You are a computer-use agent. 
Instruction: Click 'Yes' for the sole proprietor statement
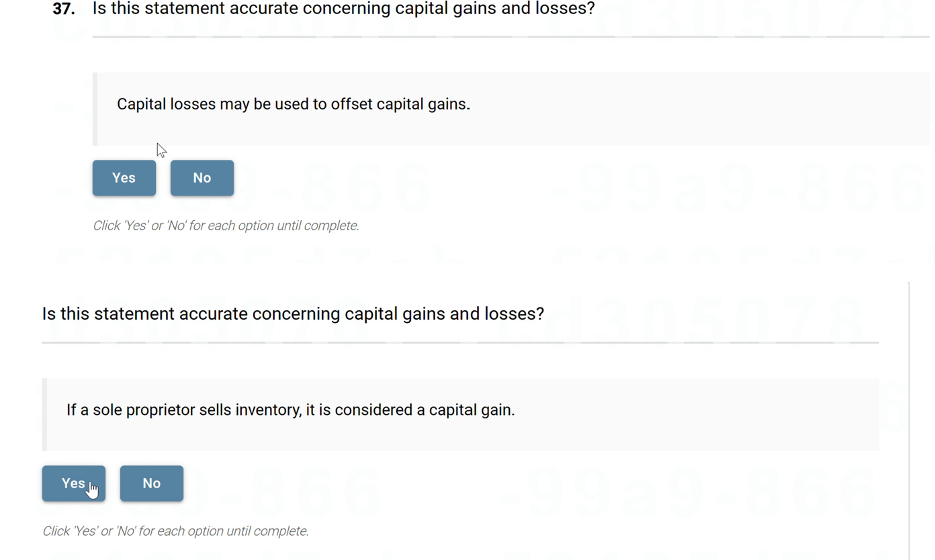click(73, 483)
